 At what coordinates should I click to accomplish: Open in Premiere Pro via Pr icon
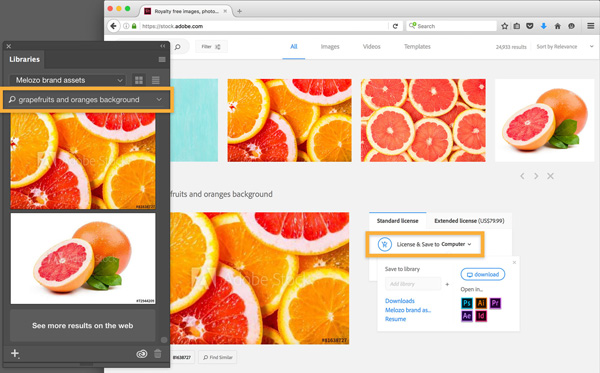(x=495, y=303)
